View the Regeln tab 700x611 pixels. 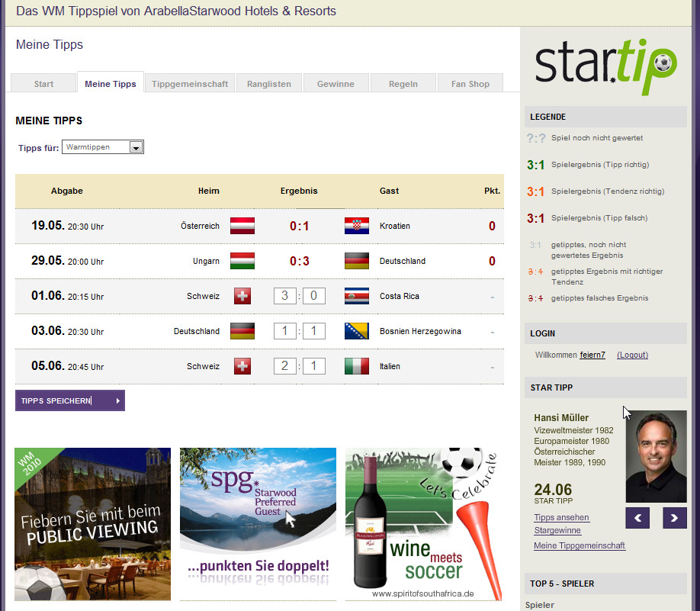coord(403,83)
